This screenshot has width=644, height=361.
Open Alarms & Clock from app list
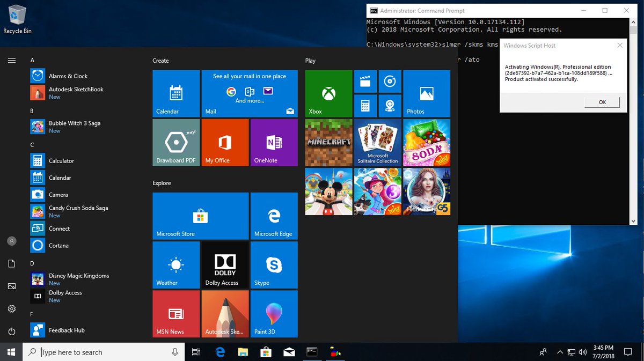86,76
